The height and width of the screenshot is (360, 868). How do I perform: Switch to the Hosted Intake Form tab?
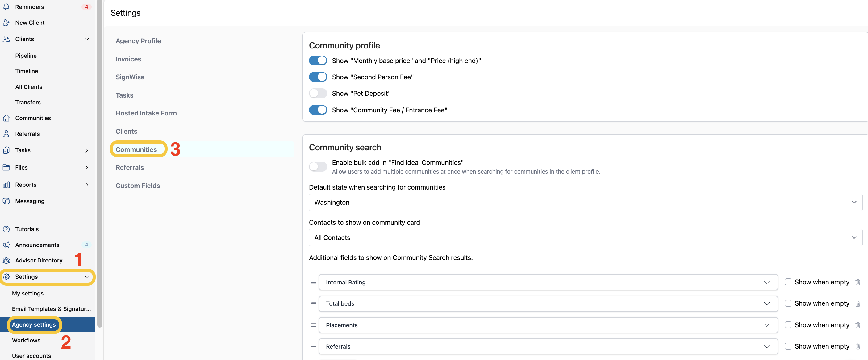click(146, 113)
